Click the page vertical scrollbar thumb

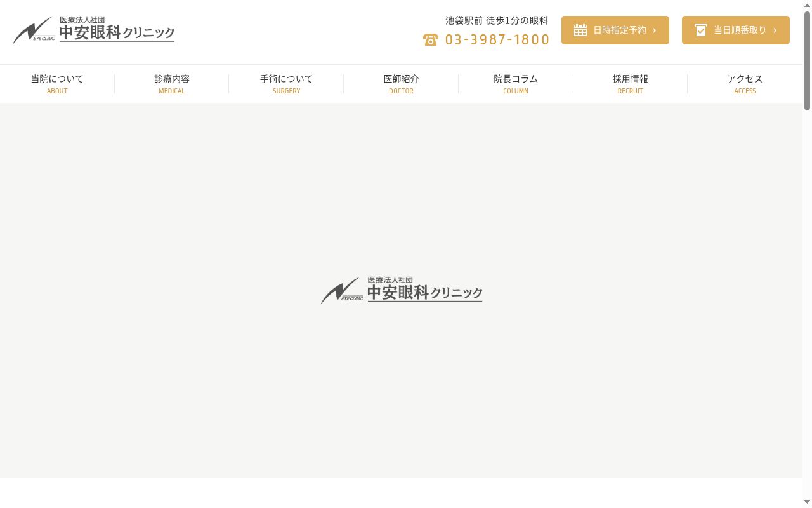point(808,60)
